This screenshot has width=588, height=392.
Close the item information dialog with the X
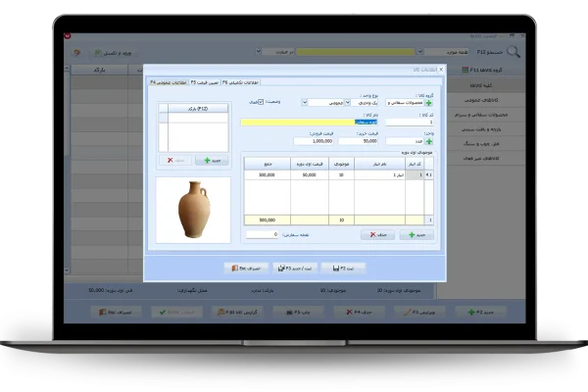tap(441, 70)
